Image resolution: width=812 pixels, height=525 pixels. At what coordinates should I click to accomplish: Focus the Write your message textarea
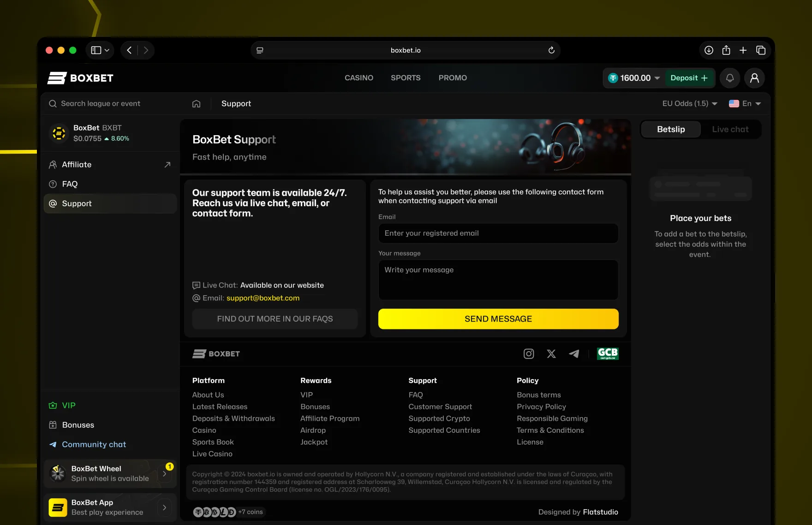pyautogui.click(x=498, y=280)
